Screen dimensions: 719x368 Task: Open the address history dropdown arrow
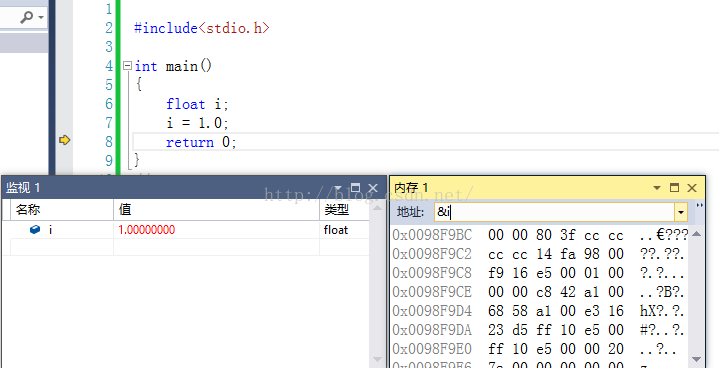pos(681,212)
